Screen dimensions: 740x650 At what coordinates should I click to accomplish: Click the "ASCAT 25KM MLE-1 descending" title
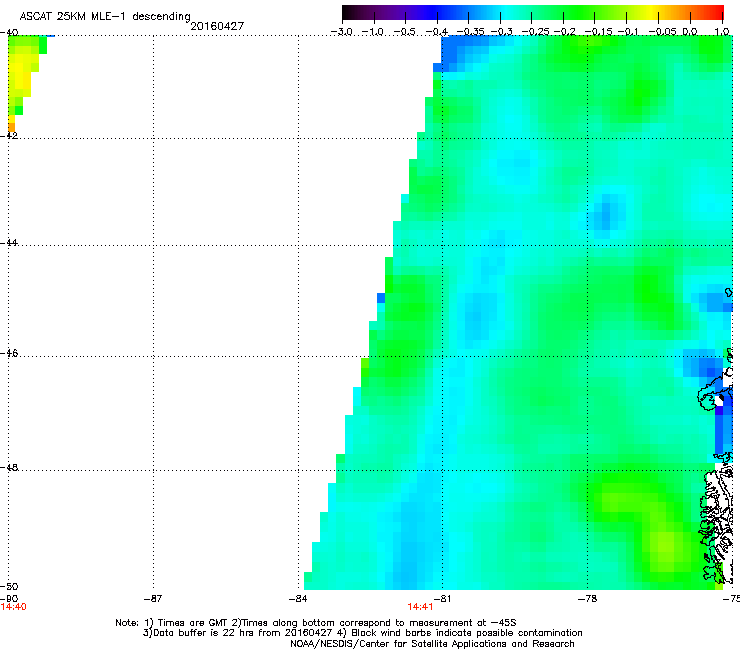pos(105,16)
